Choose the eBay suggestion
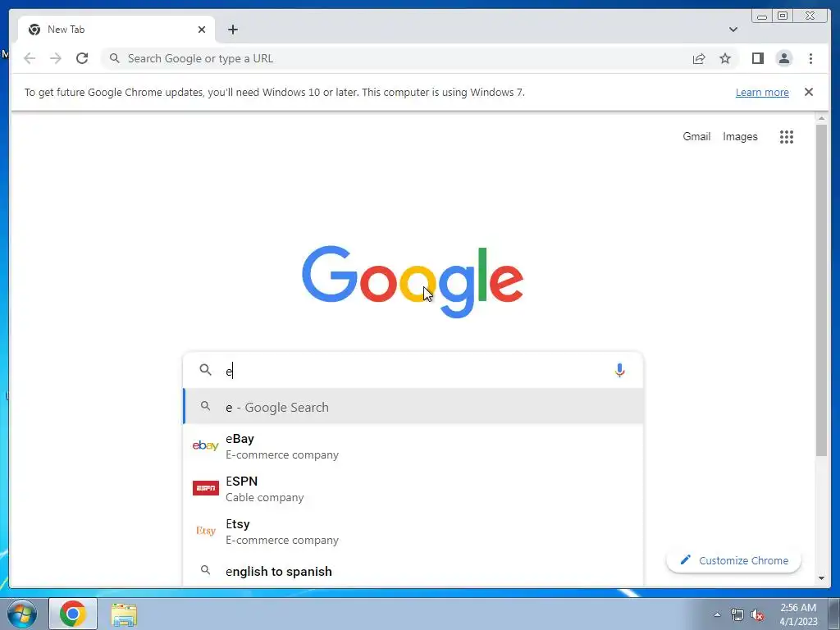Image resolution: width=840 pixels, height=630 pixels. 413,446
